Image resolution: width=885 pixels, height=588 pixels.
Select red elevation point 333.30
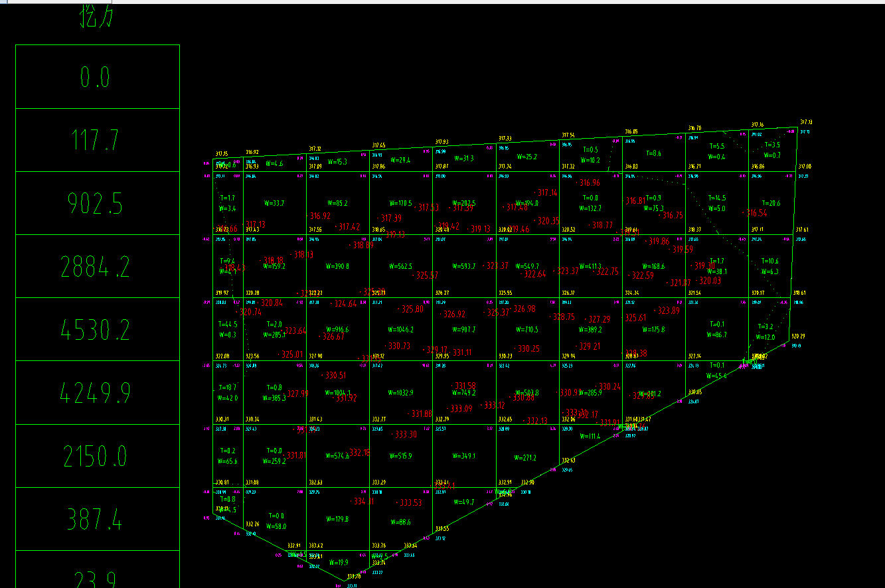pos(404,435)
